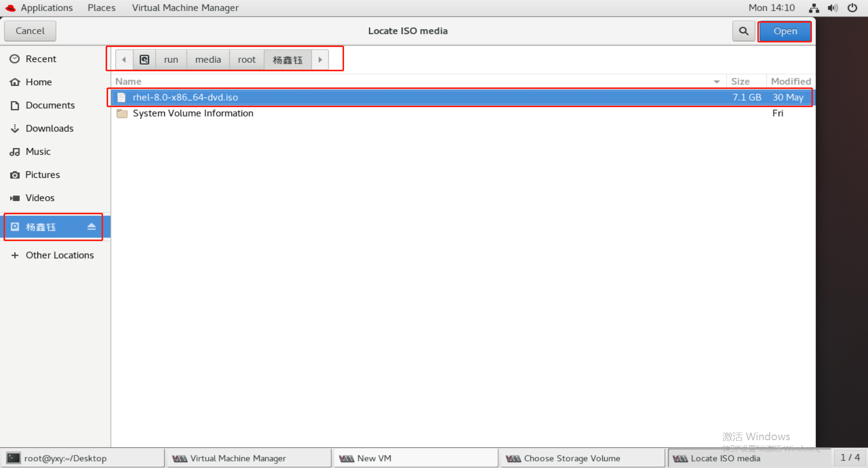This screenshot has width=868, height=468.
Task: Sort by the Modified column header
Action: (791, 81)
